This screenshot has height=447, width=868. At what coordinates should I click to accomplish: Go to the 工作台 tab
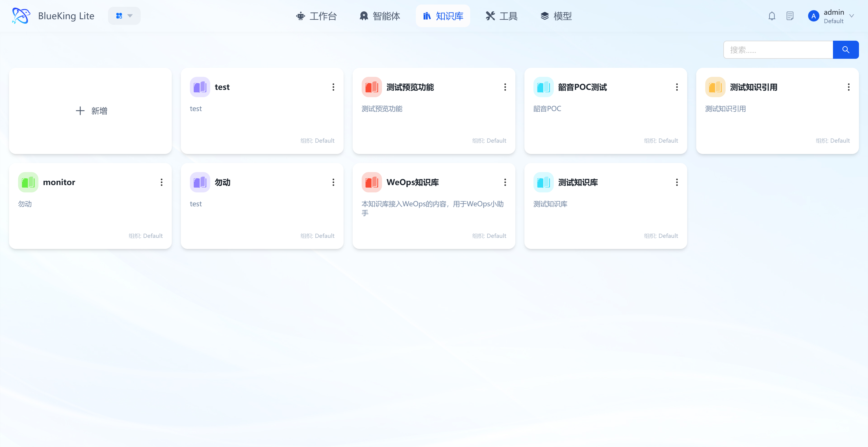316,16
